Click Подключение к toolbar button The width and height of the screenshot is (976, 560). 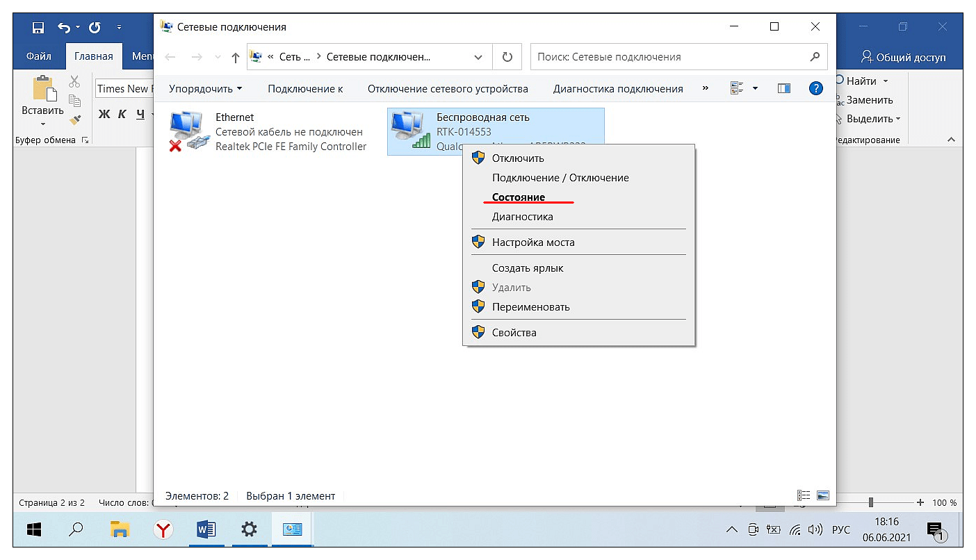[x=305, y=88]
